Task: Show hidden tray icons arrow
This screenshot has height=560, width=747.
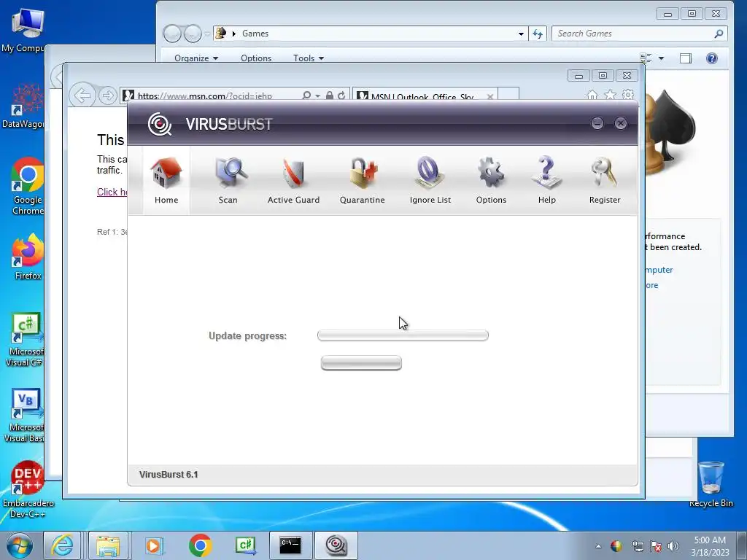Action: click(x=598, y=546)
